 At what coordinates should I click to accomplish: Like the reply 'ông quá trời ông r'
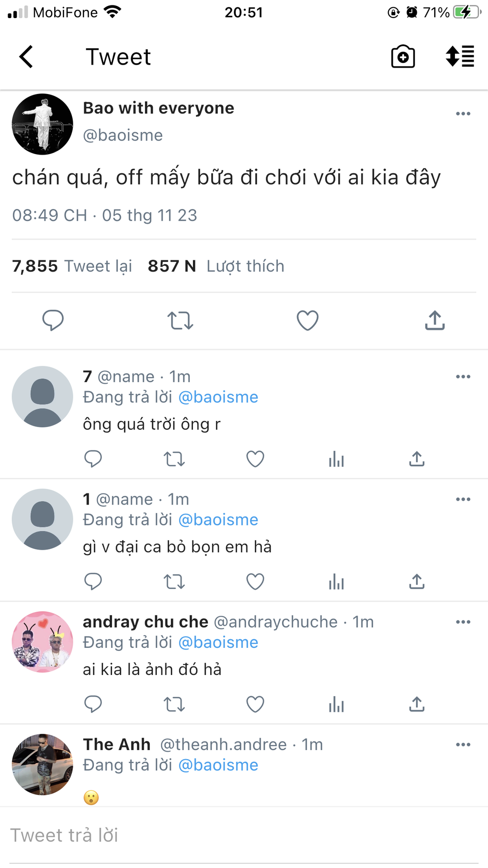click(255, 459)
